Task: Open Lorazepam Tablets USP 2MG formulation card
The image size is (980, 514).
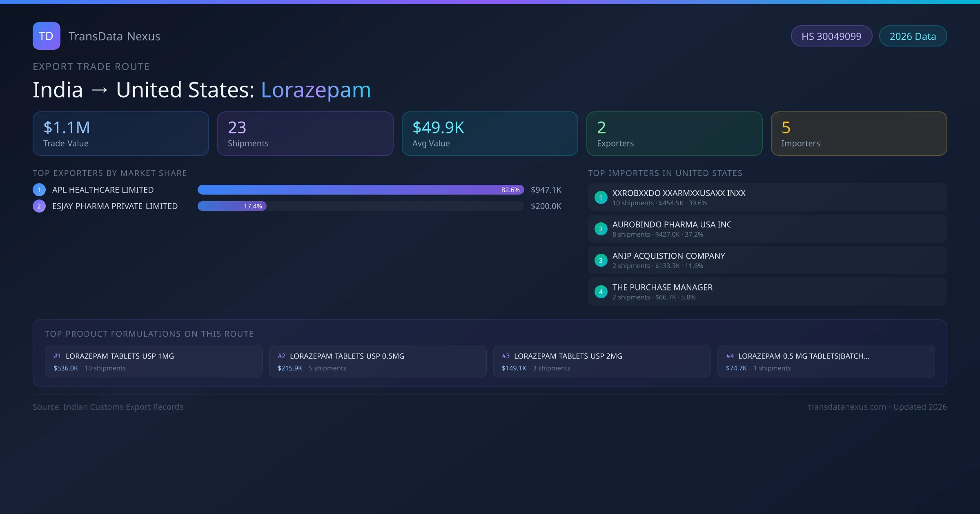Action: (602, 361)
